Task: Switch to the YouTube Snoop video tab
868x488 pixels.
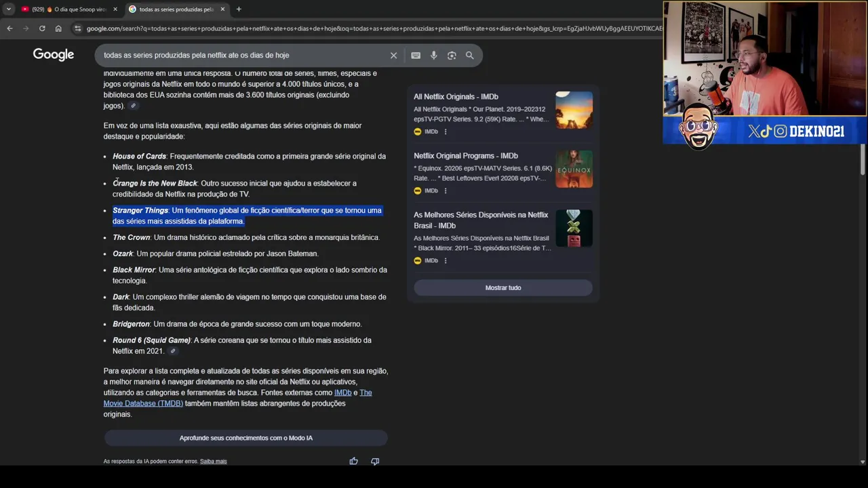Action: pos(68,9)
